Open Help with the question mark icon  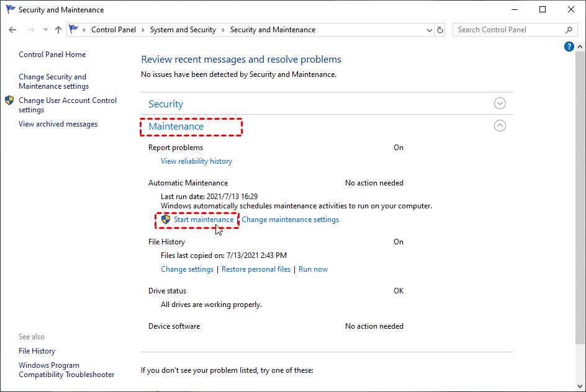[569, 47]
